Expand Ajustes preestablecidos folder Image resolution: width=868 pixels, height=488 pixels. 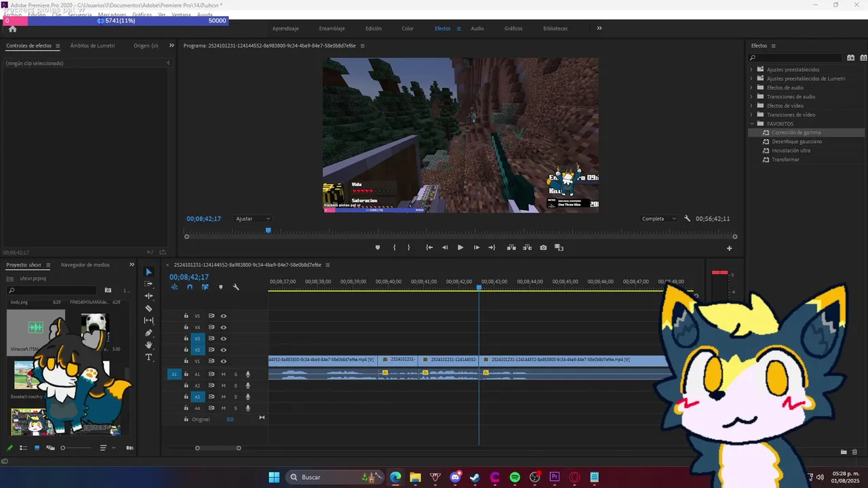(751, 70)
